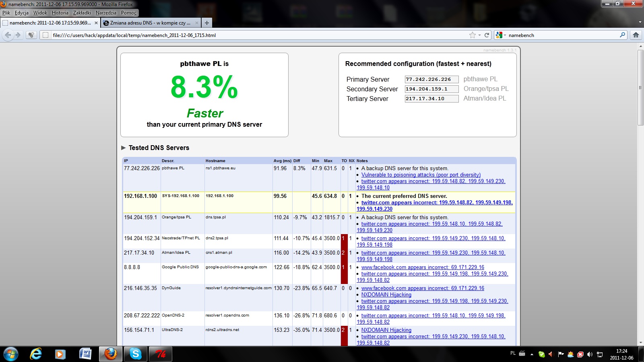The height and width of the screenshot is (362, 644).
Task: Click the 8.8.8.8 IP cell
Action: (x=142, y=274)
